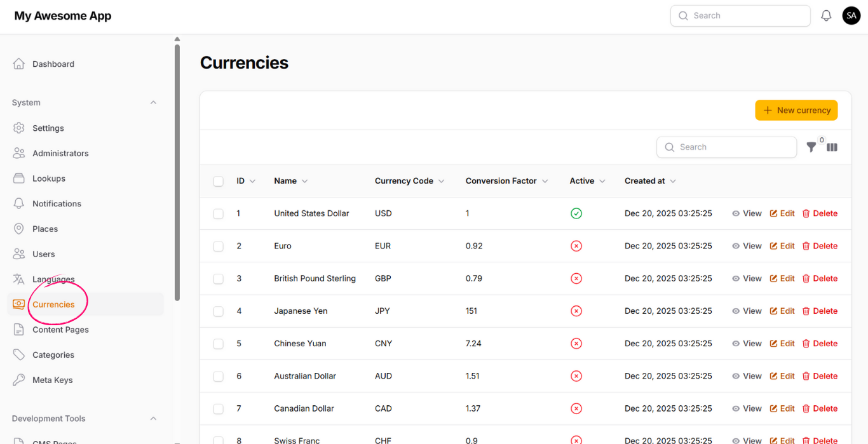This screenshot has height=444, width=868.
Task: Expand the Development Tools section
Action: 153,419
